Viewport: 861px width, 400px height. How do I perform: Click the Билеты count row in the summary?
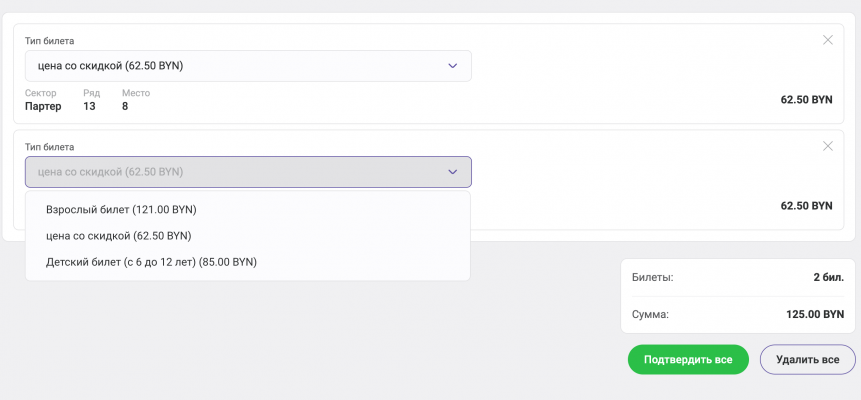[738, 277]
